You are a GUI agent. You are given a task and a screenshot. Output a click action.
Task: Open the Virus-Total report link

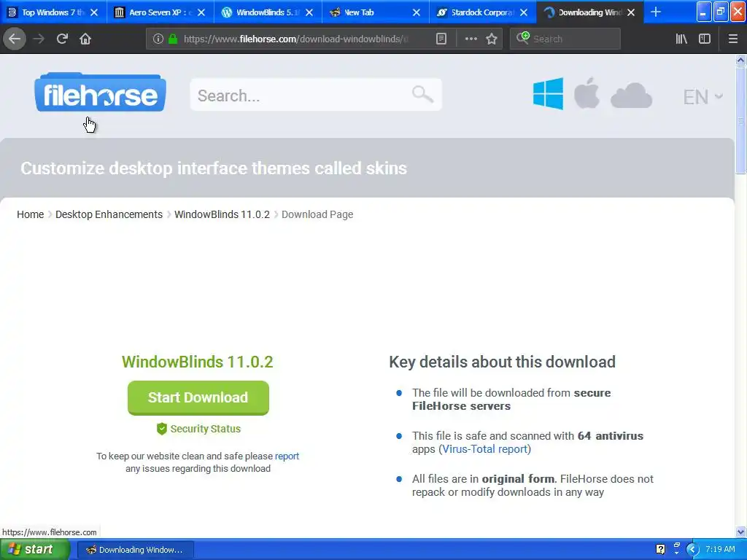pos(484,449)
